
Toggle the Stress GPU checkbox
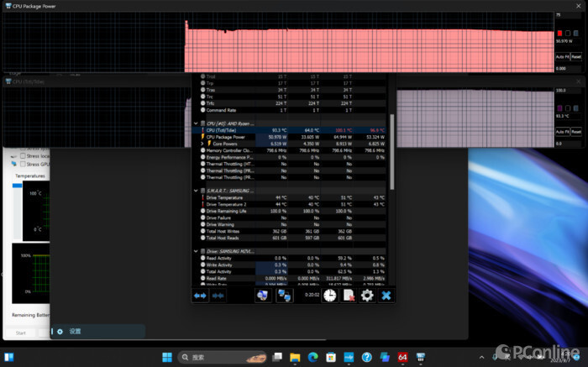point(23,165)
